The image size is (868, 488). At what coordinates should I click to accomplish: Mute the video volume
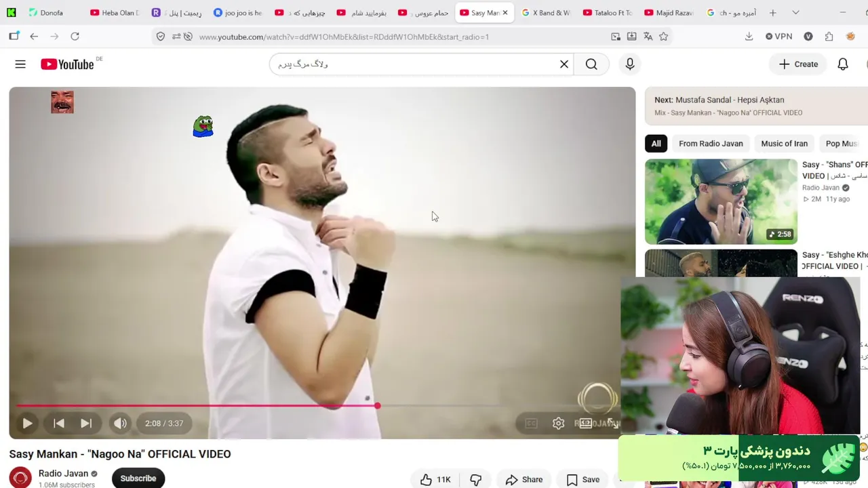coord(120,424)
